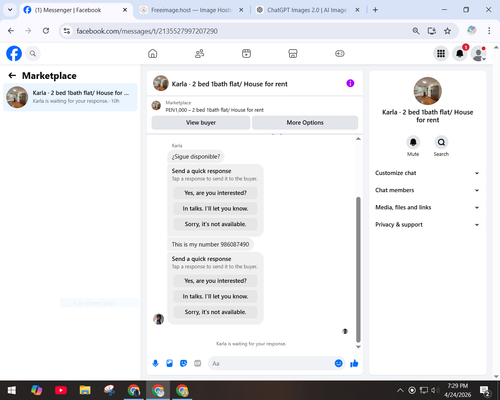The height and width of the screenshot is (400, 500).
Task: Click the browser address bar URL
Action: 147,31
